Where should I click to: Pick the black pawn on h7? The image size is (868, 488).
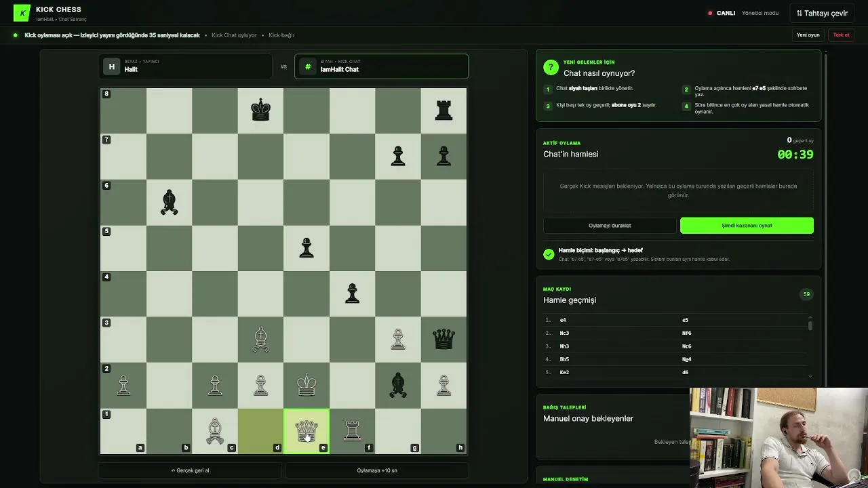(443, 156)
